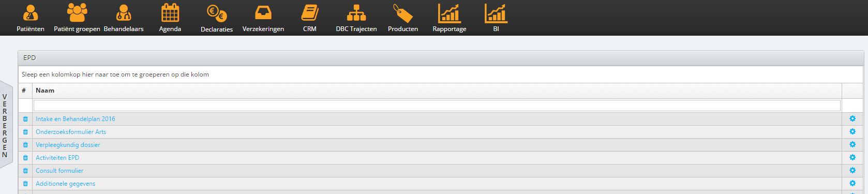Open the Additionele gegevens link
This screenshot has height=194, width=868.
tap(65, 184)
